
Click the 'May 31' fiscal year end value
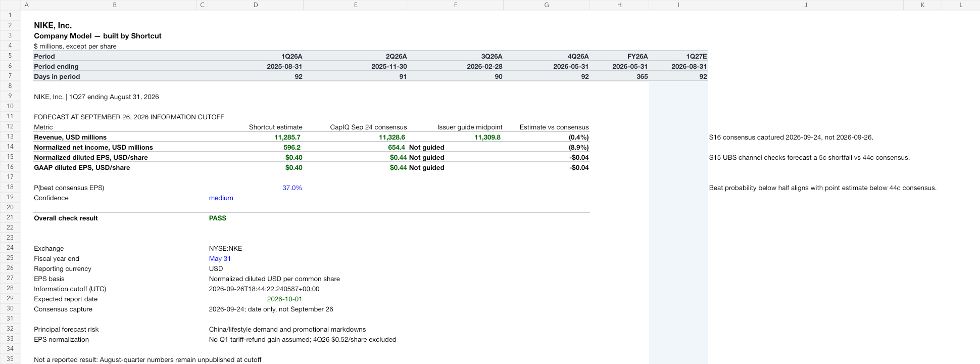tap(220, 258)
